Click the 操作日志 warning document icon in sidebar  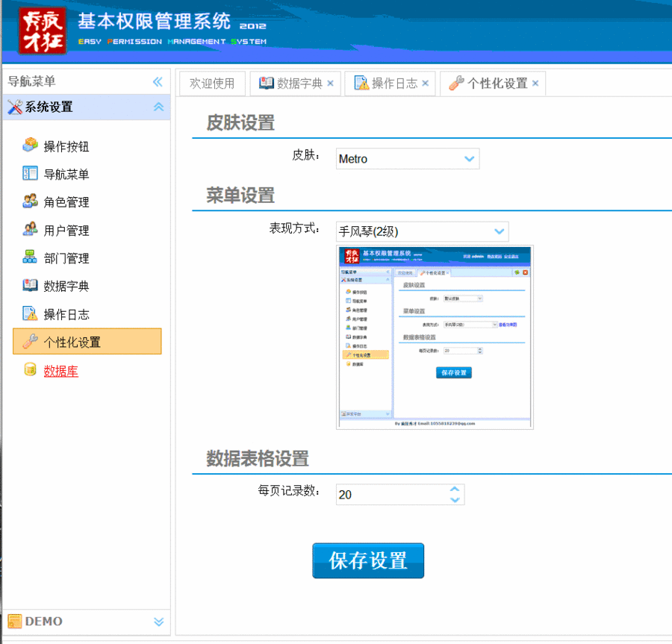(x=30, y=313)
